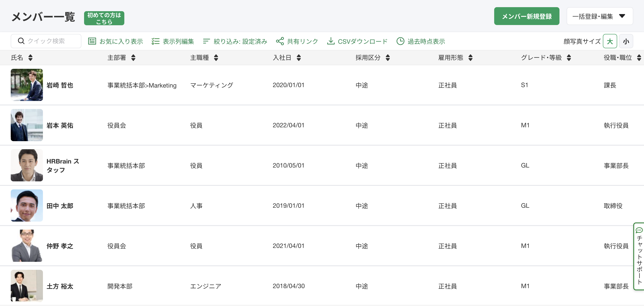Open 絞り込み: 設定済み filter settings

coord(235,41)
